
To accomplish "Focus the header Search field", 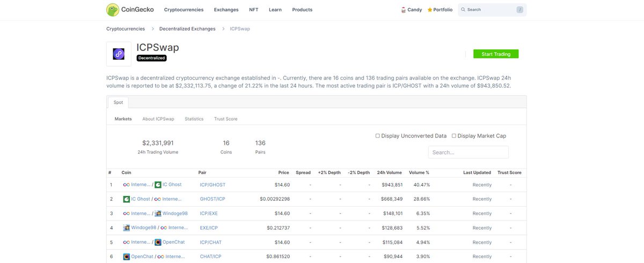I will click(x=492, y=10).
